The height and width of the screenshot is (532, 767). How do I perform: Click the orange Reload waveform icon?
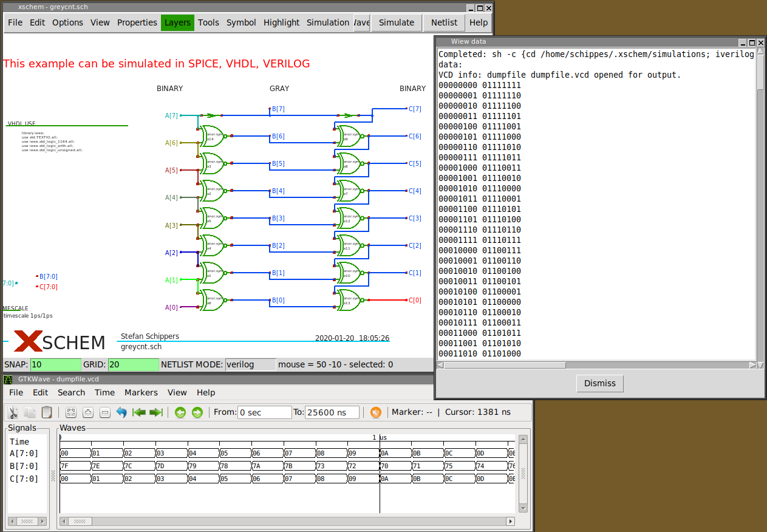click(x=375, y=412)
